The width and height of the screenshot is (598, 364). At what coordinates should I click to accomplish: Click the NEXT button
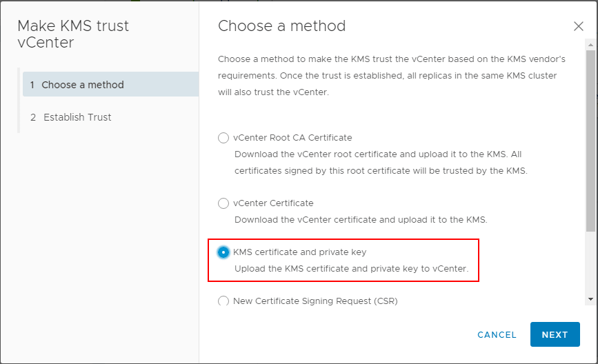(x=555, y=334)
